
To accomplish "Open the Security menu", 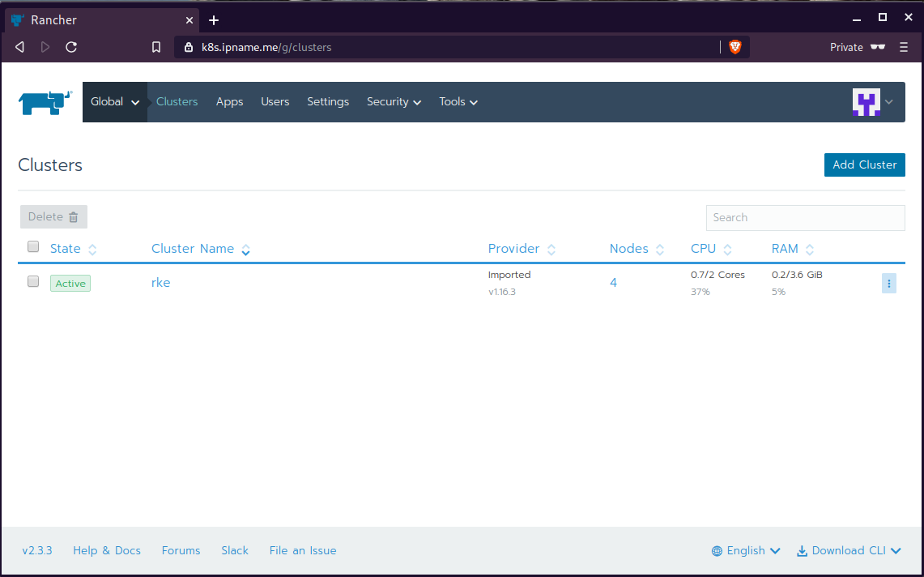I will (x=394, y=102).
